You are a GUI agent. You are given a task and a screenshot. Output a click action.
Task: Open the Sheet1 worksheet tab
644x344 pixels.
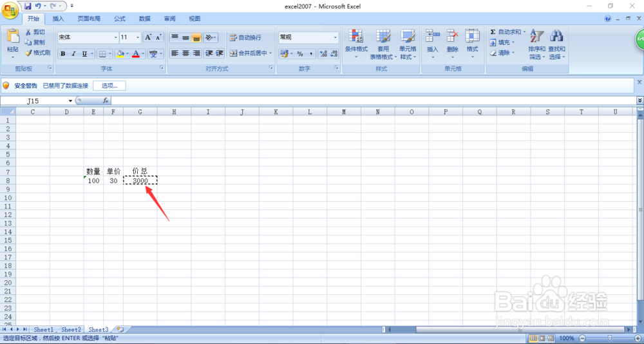44,330
